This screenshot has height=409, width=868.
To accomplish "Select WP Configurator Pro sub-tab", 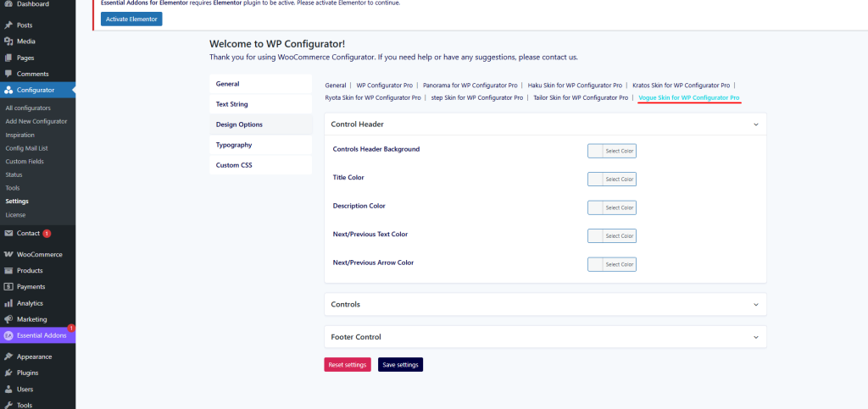I will click(x=384, y=86).
